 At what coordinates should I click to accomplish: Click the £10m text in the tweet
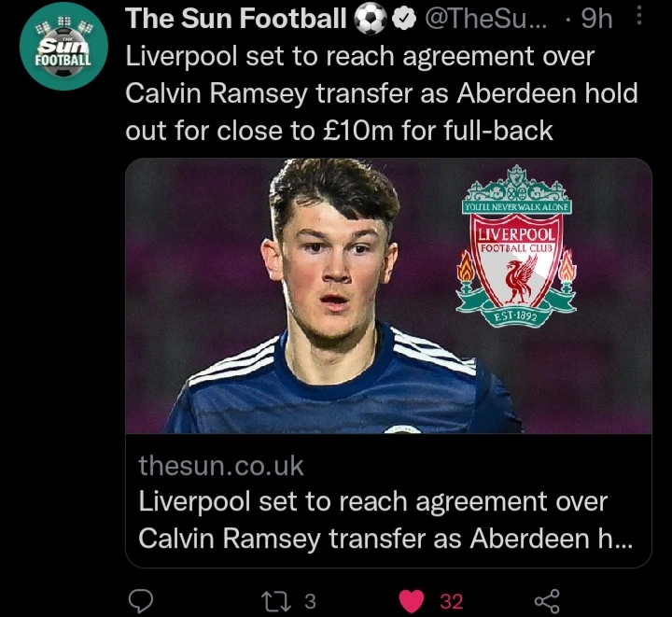tap(357, 131)
